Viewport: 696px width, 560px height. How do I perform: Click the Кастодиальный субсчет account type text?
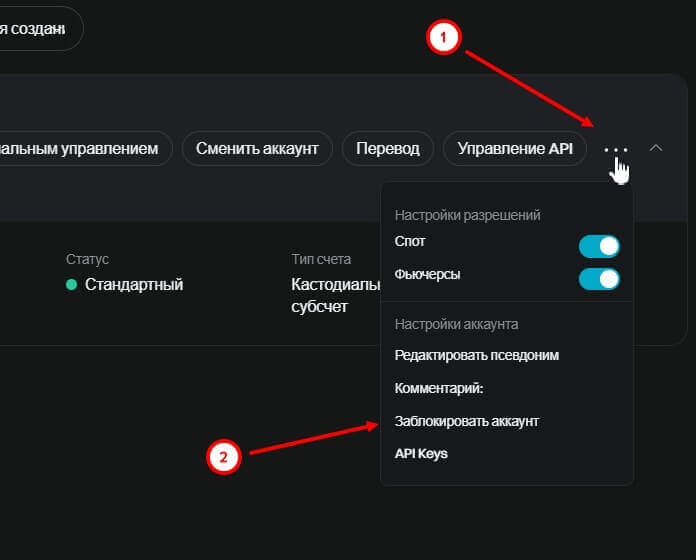pyautogui.click(x=335, y=295)
